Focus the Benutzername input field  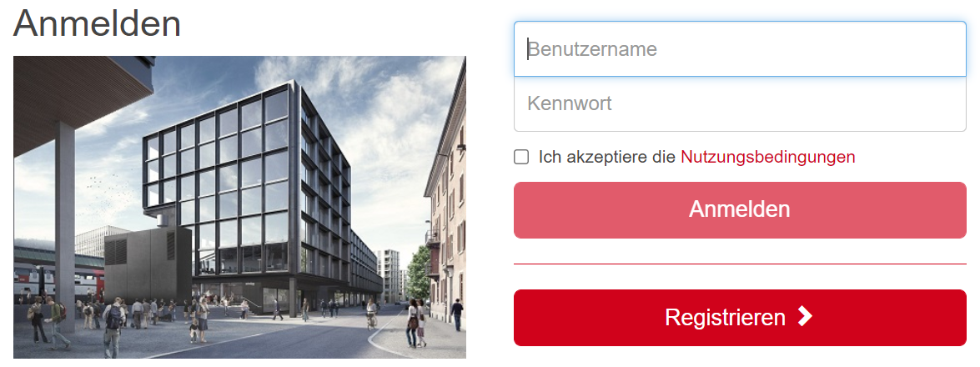point(739,49)
